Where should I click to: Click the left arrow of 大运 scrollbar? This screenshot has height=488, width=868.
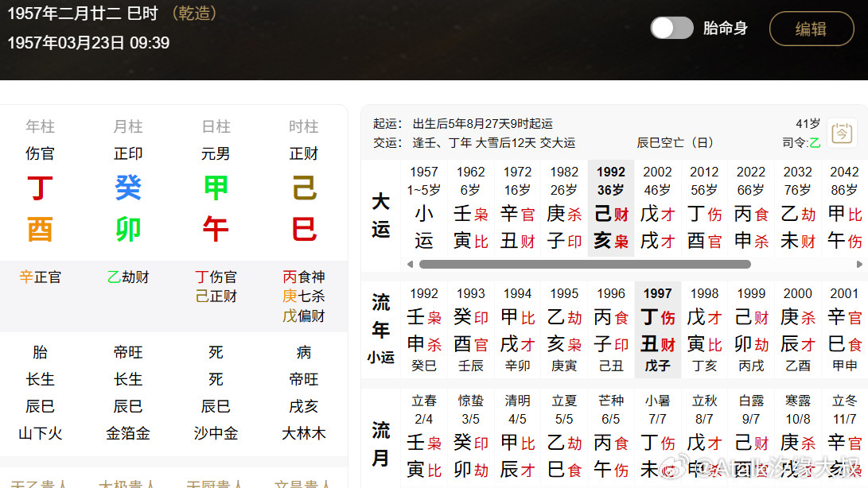tap(411, 265)
